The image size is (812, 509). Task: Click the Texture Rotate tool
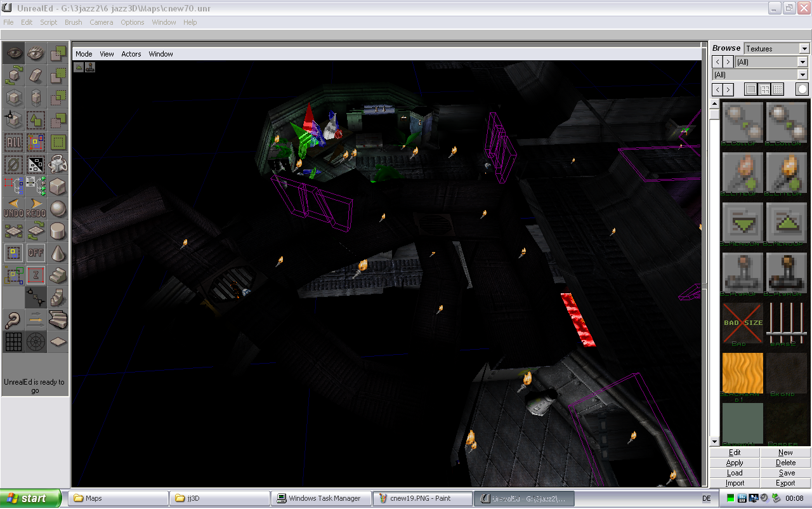point(36,231)
